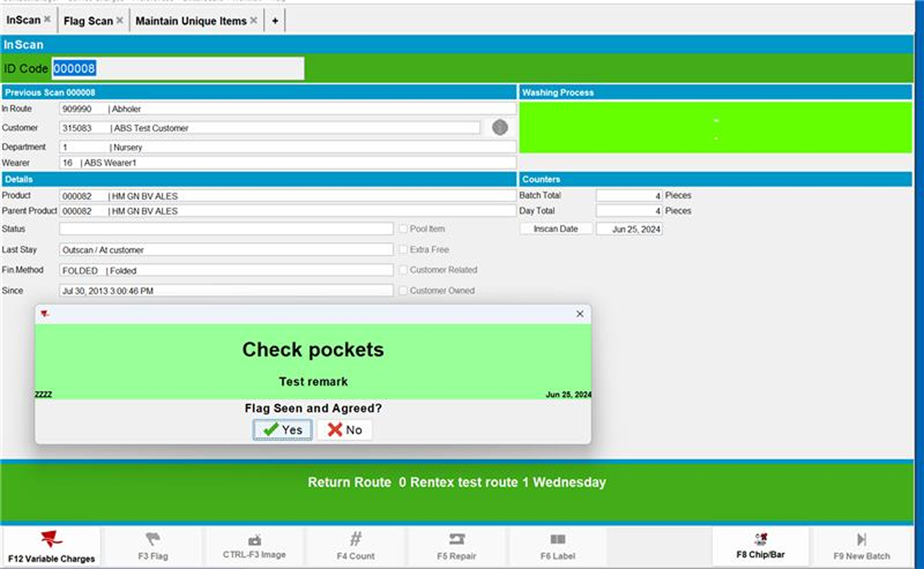Open CTRL-F3 Image camera icon
The height and width of the screenshot is (569, 924).
[x=254, y=540]
